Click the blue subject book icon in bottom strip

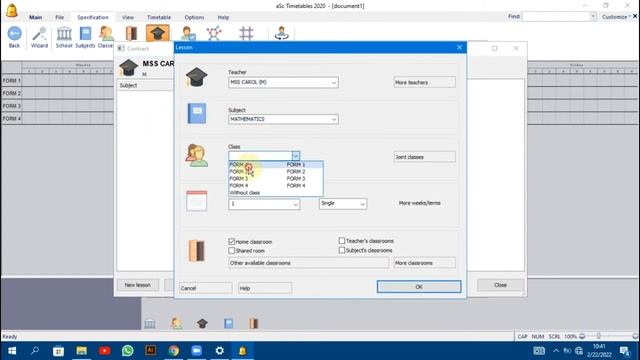click(229, 324)
